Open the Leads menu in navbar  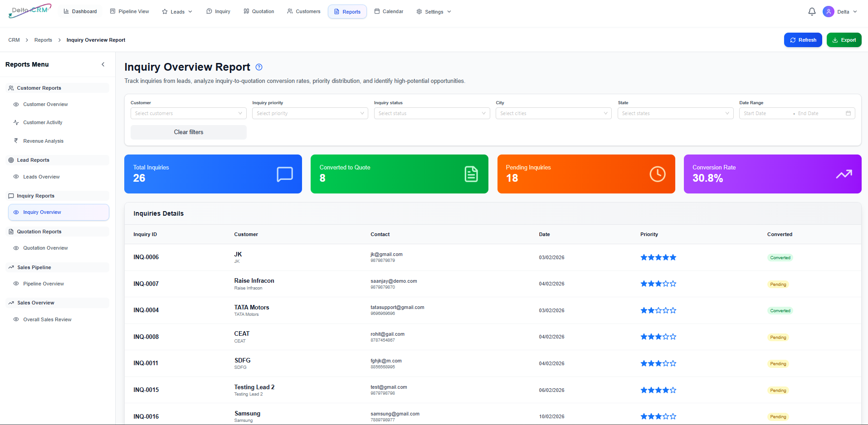pyautogui.click(x=177, y=12)
